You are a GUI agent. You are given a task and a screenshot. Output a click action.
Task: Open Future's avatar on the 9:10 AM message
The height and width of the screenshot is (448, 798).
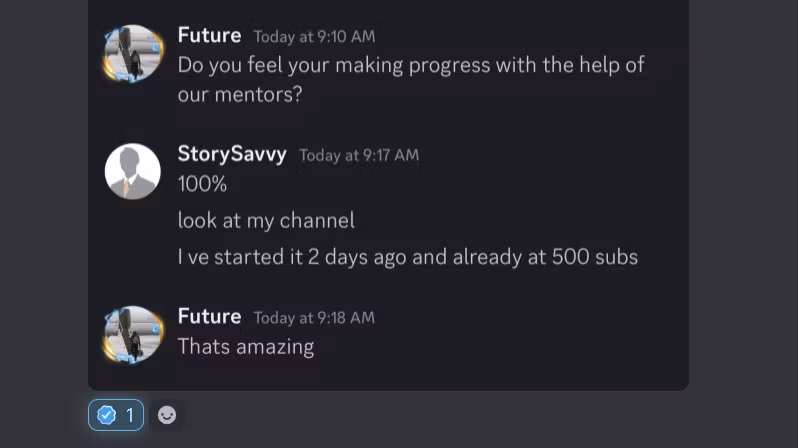[x=133, y=53]
